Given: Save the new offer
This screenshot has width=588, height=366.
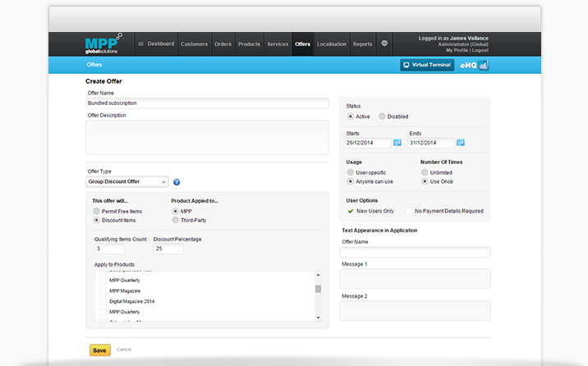Looking at the screenshot, I should (x=99, y=350).
